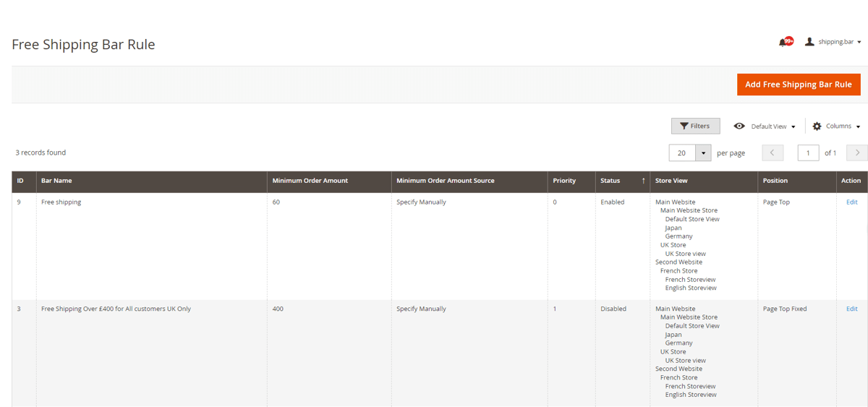The width and height of the screenshot is (868, 407).
Task: Go to previous page arrow
Action: [772, 153]
